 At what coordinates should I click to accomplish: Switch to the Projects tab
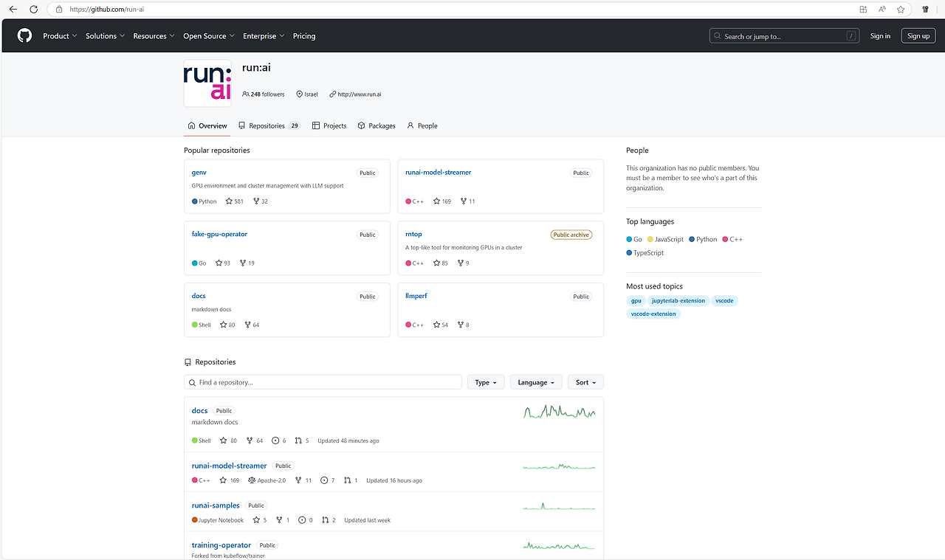pyautogui.click(x=329, y=126)
